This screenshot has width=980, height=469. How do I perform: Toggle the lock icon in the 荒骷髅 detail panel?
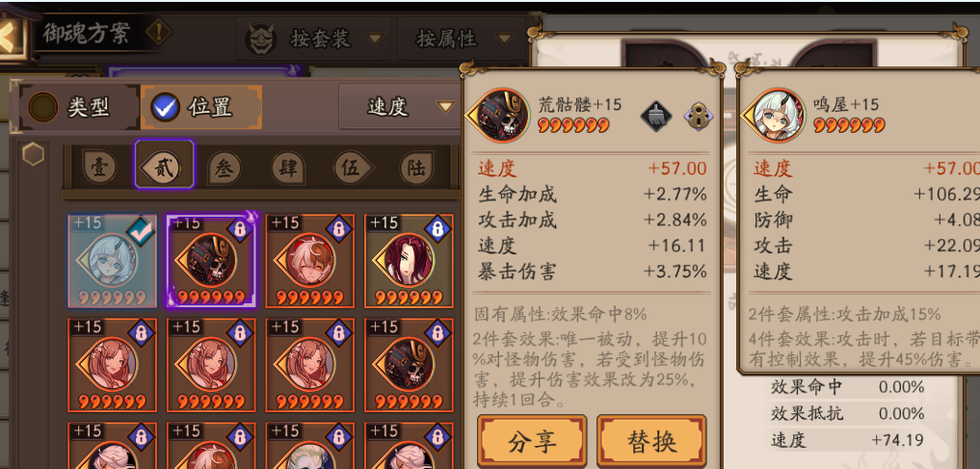tap(699, 117)
